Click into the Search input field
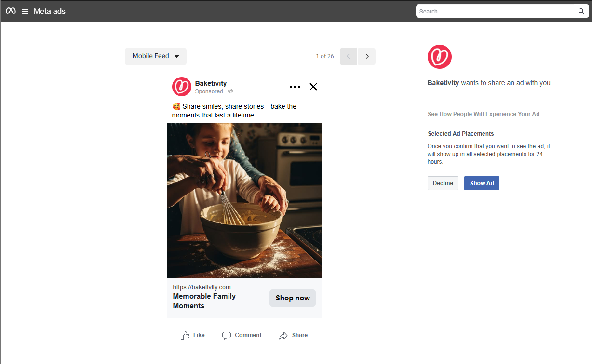 pos(497,11)
